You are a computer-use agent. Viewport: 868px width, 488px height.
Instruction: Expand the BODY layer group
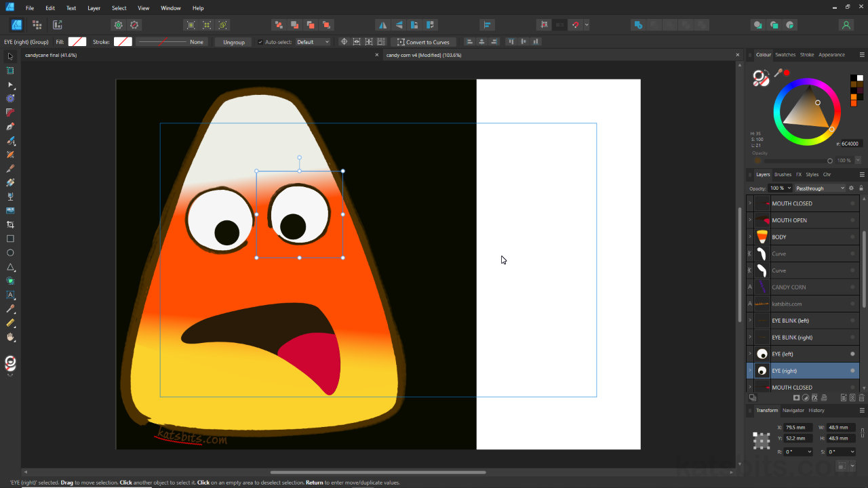[750, 237]
